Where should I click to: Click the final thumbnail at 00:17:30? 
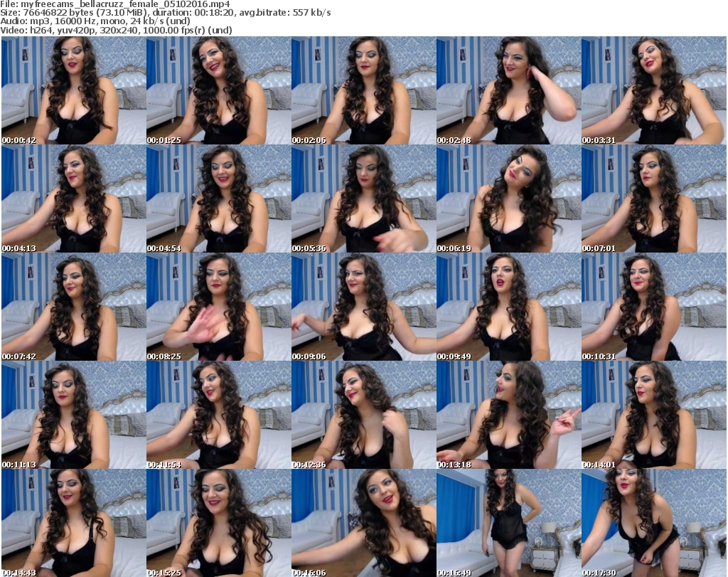coord(653,523)
